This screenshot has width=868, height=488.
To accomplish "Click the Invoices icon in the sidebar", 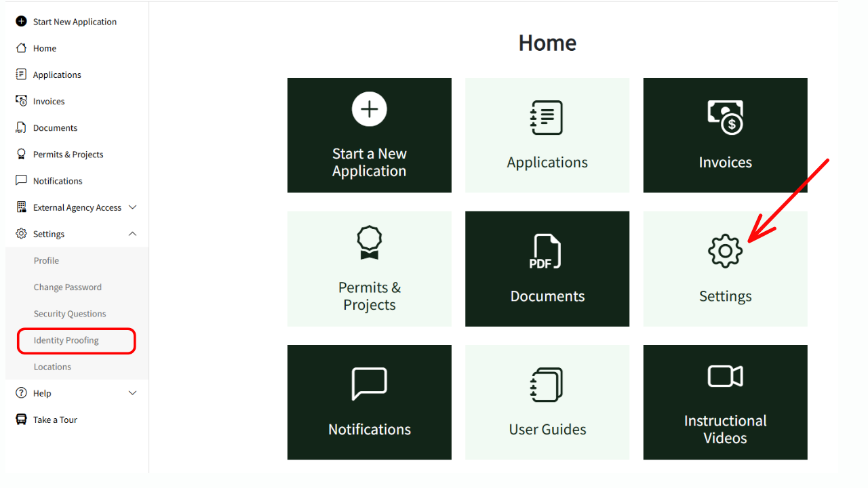I will tap(20, 100).
